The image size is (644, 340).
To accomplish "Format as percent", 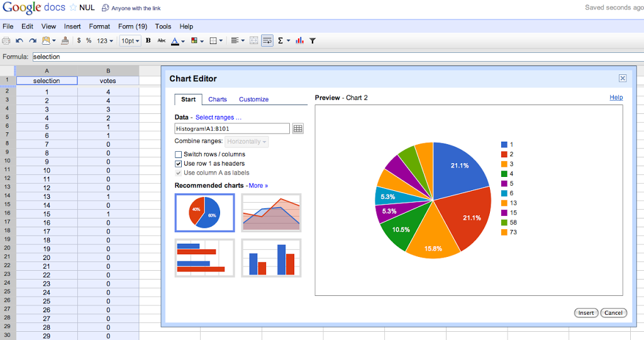I will (89, 41).
